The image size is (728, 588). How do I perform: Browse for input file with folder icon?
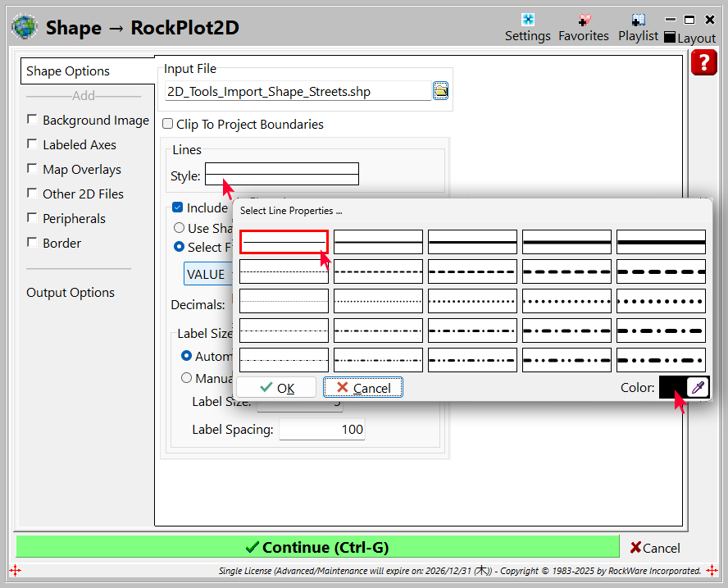click(441, 91)
